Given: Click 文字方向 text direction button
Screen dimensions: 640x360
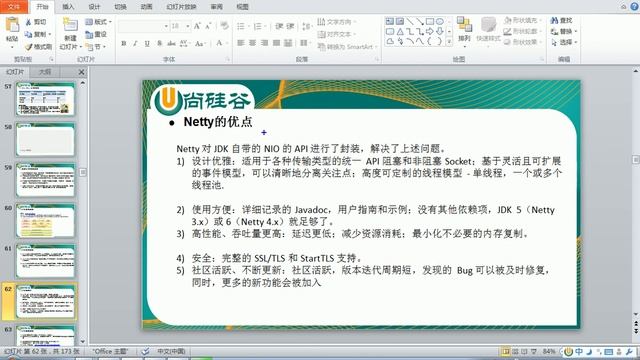Looking at the screenshot, I should pyautogui.click(x=336, y=22).
